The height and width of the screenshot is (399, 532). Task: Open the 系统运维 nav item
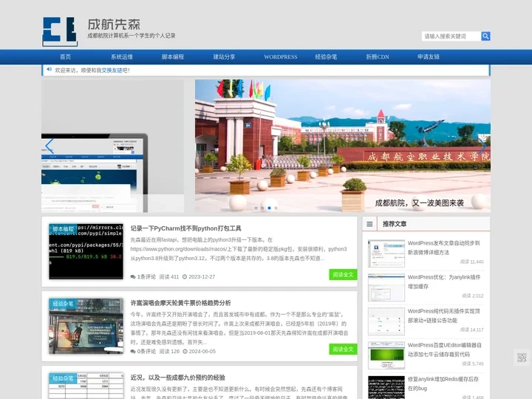pos(122,57)
